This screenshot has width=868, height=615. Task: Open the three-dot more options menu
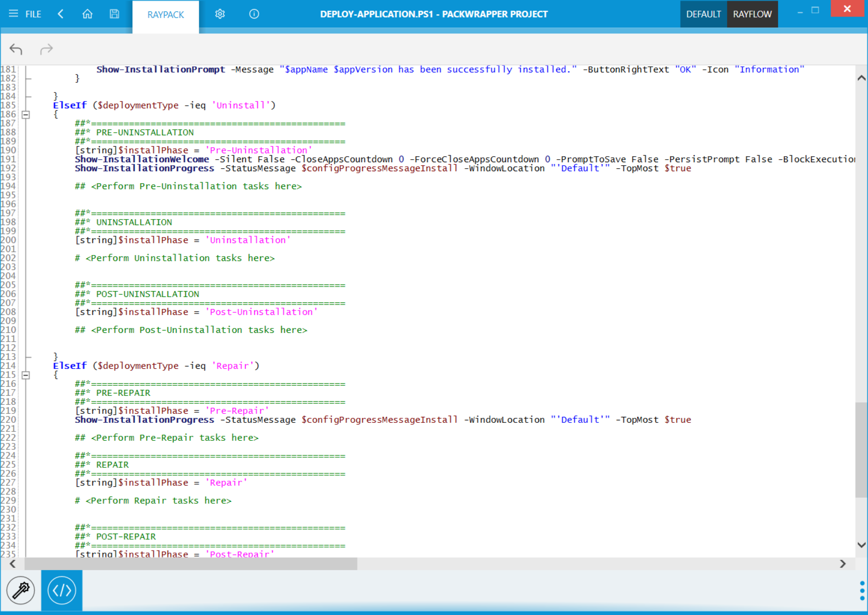(862, 591)
